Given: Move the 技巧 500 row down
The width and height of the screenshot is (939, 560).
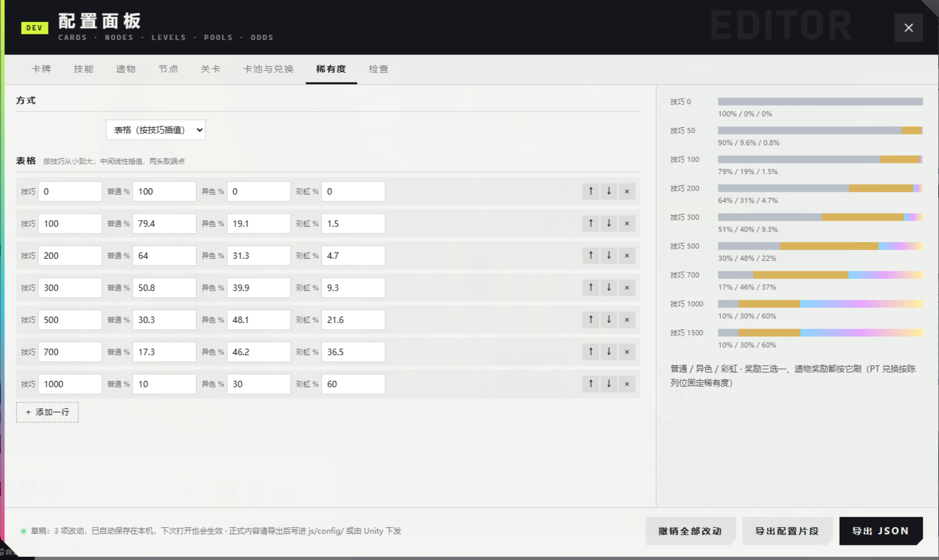Looking at the screenshot, I should pos(609,320).
